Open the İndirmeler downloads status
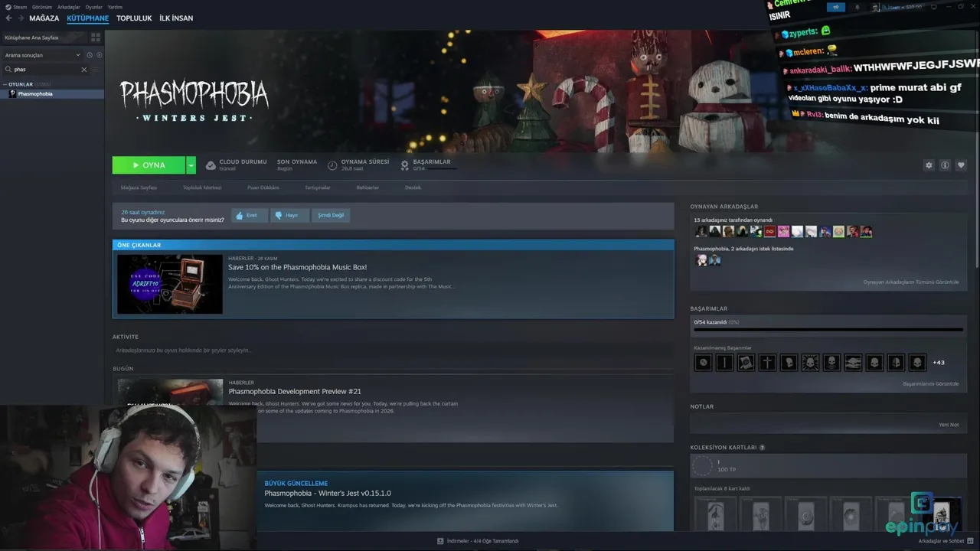This screenshot has width=980, height=551. coord(478,541)
